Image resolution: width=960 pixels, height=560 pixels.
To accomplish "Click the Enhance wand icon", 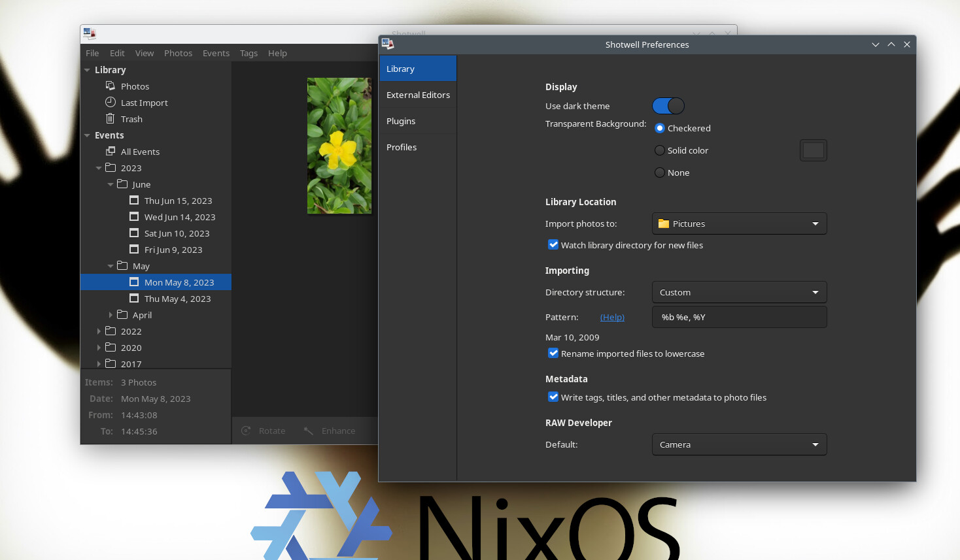I will click(x=309, y=431).
